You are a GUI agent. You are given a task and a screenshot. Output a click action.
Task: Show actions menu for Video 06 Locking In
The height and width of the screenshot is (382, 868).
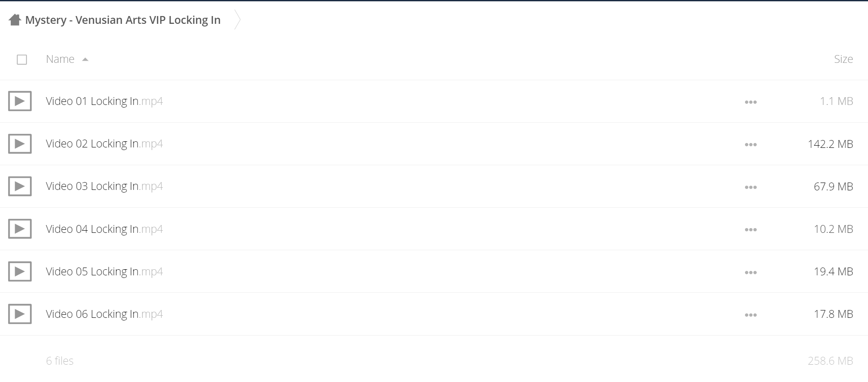click(x=751, y=315)
